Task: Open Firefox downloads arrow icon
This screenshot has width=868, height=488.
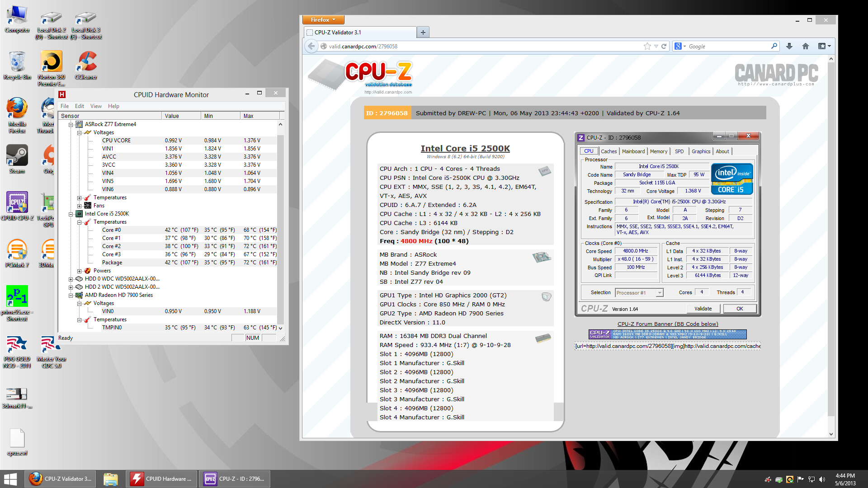Action: (789, 46)
